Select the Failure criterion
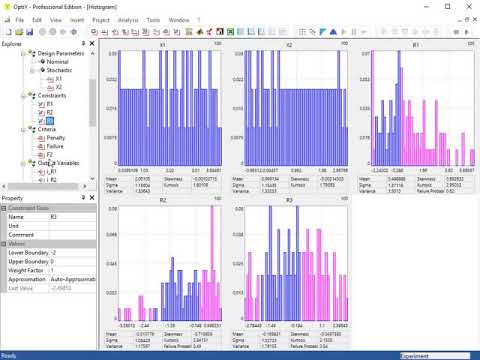Screen dimensions: 480x360 [55, 146]
